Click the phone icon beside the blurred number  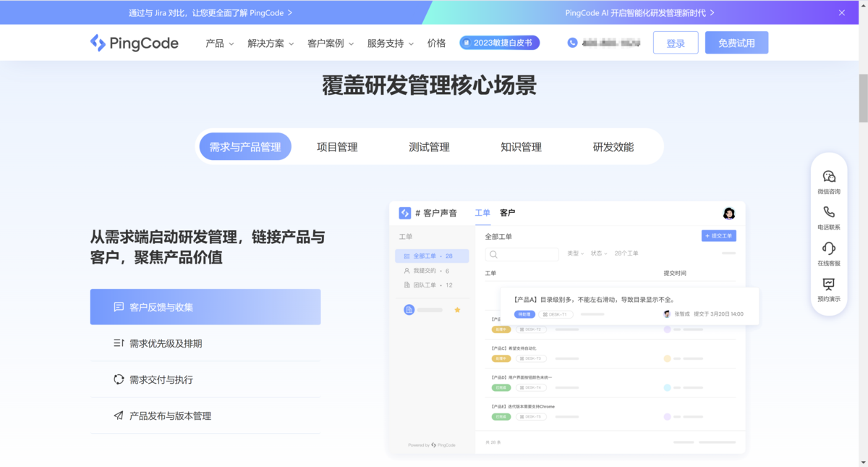click(x=573, y=43)
